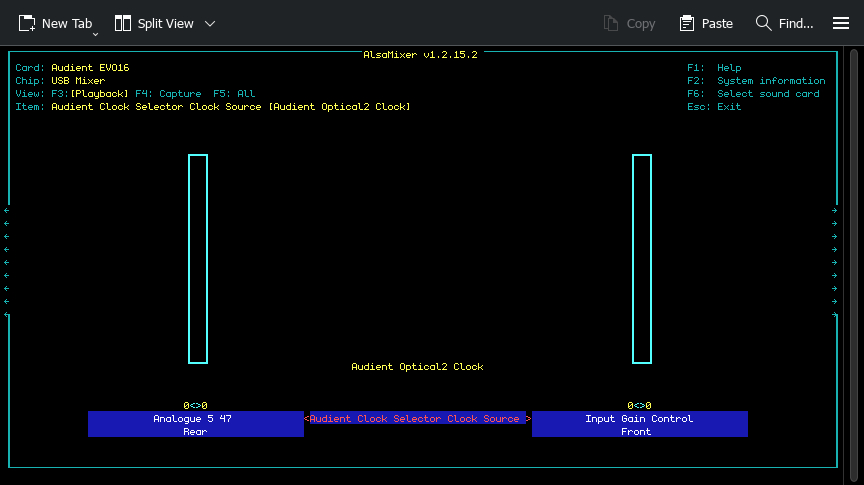864x485 pixels.
Task: Open the hamburger menu
Action: coord(841,23)
